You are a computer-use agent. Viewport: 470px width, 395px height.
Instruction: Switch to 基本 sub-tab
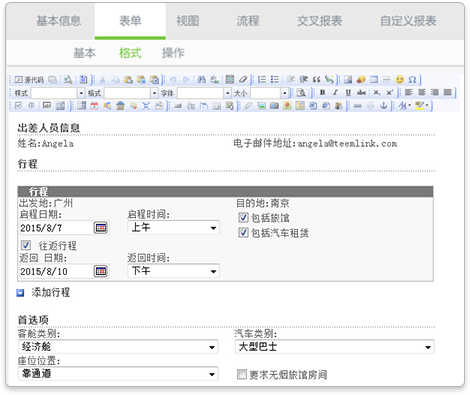click(x=84, y=53)
